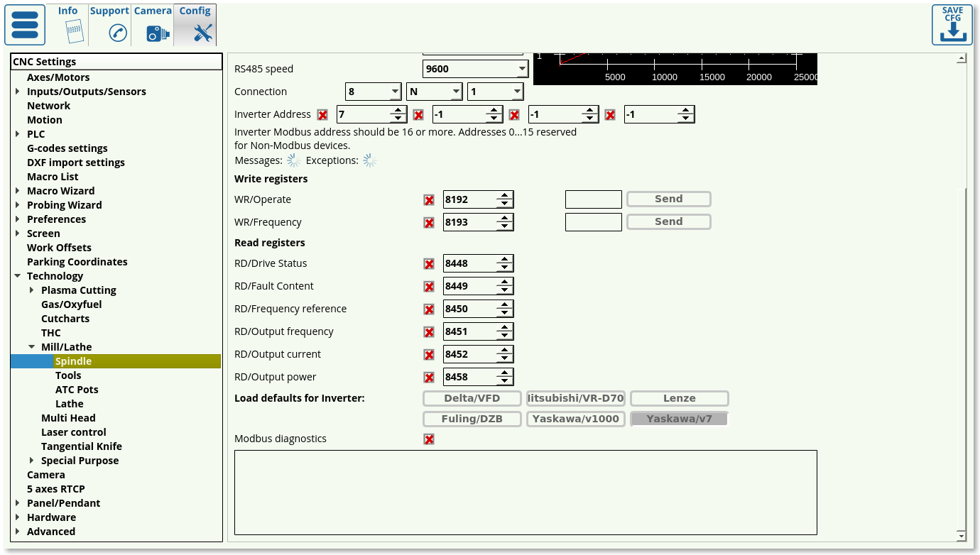Collapse the Mill/Lathe tree node

pos(32,347)
